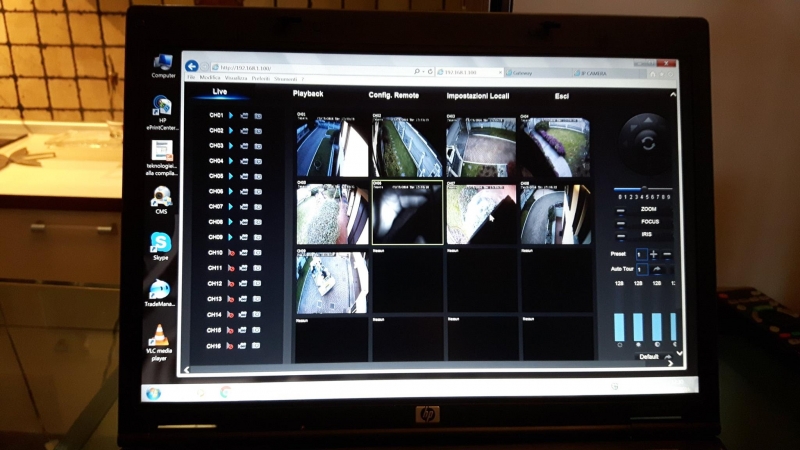The height and width of the screenshot is (450, 800).
Task: Toggle the stream icon for CH12
Action: 231,284
